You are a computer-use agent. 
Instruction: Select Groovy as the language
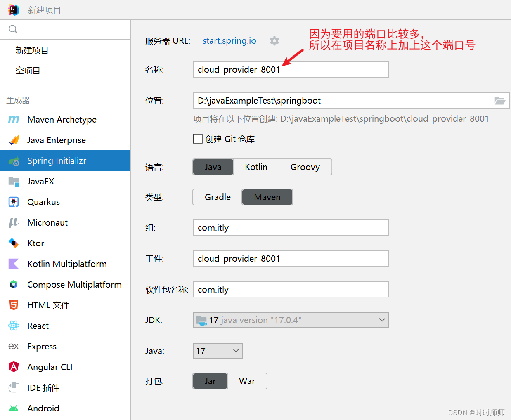305,167
